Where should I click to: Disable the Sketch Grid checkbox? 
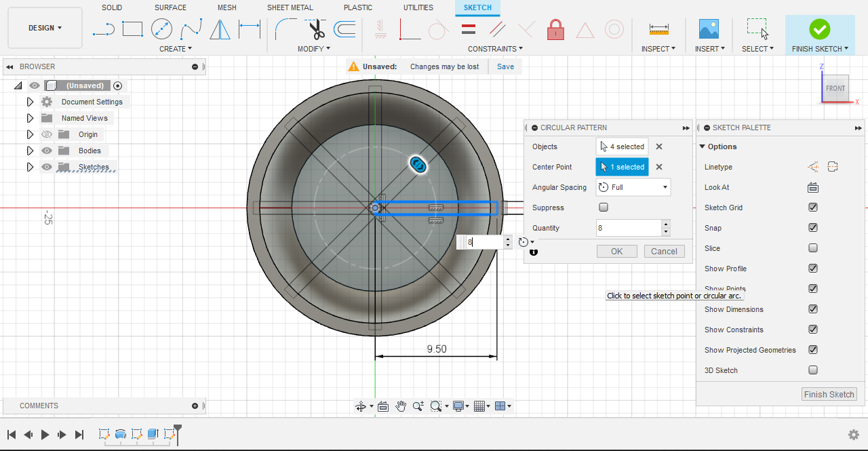coord(813,208)
